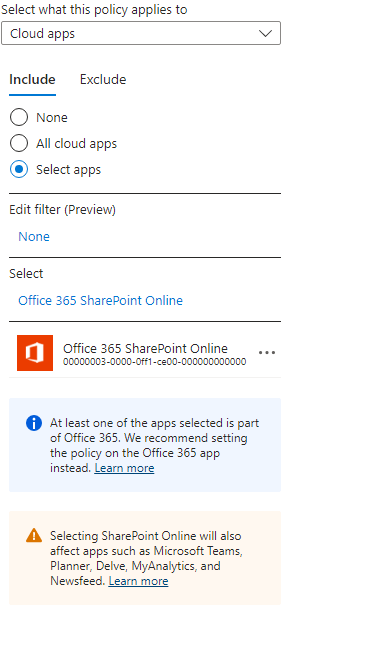Open the Office 365 SharePoint Online select link
Screen dimensions: 384x653
(x=100, y=300)
